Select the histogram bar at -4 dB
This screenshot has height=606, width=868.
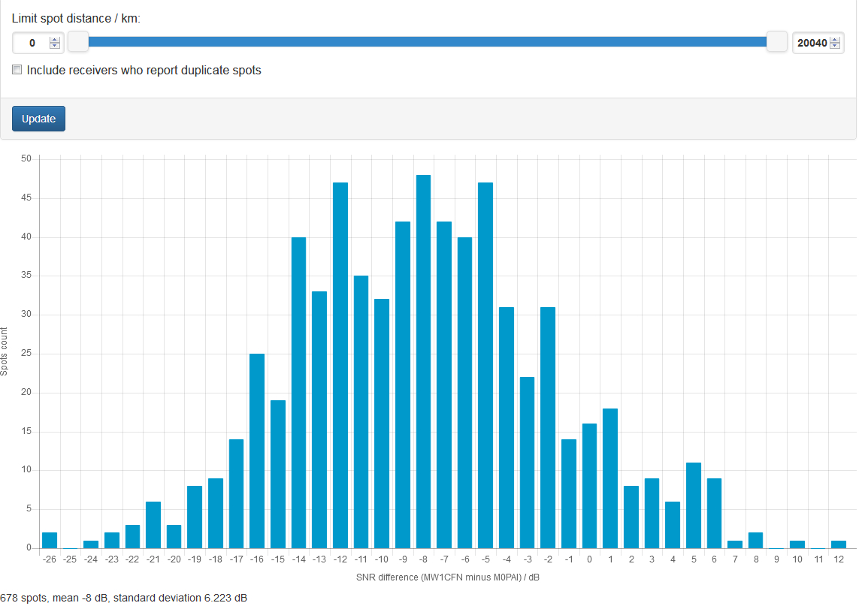(507, 427)
